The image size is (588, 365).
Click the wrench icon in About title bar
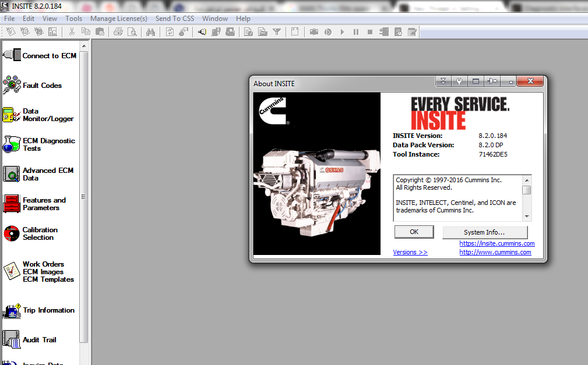point(459,81)
